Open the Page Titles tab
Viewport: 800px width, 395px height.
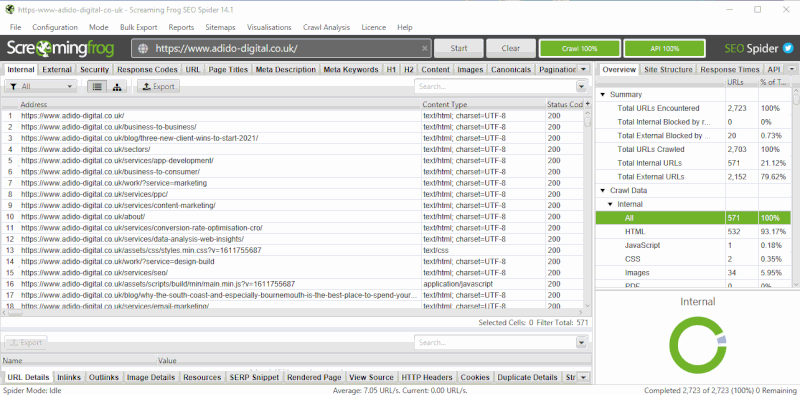click(x=228, y=69)
